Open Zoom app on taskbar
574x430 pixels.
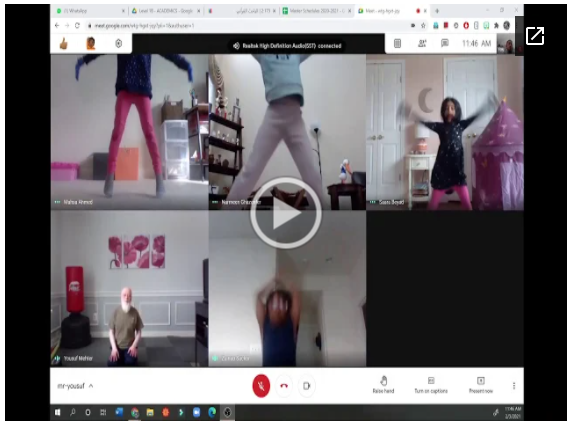(x=197, y=412)
